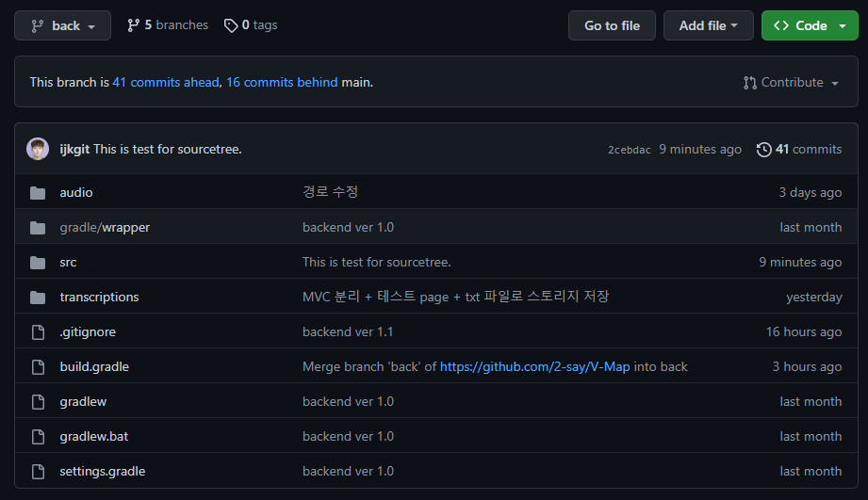Click the '3 hours ago' timestamp

(x=807, y=366)
